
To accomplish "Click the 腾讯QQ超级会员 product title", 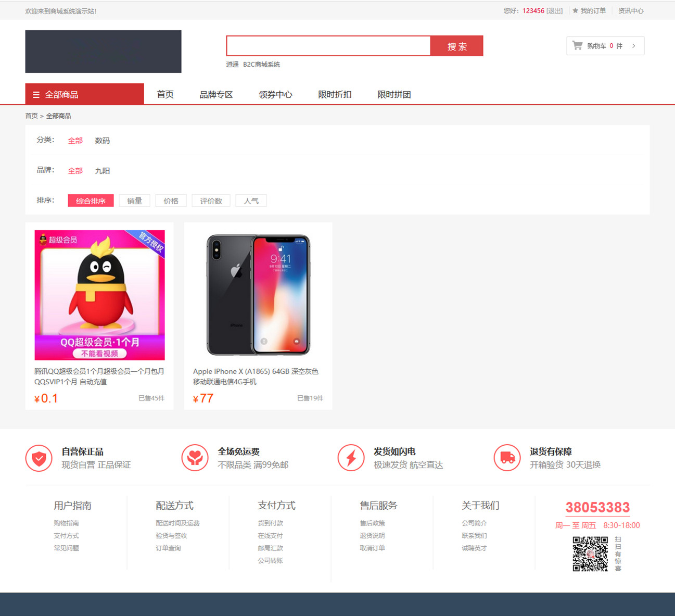I will (x=99, y=376).
